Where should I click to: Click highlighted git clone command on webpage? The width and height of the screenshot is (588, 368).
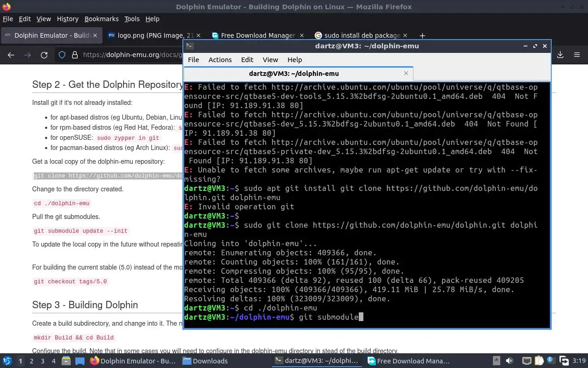108,176
